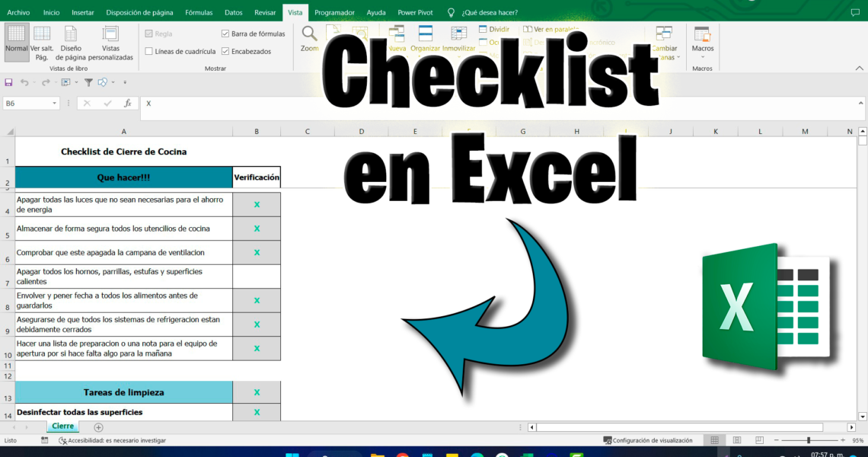The width and height of the screenshot is (868, 457).
Task: Zoom in with the plus button
Action: coord(843,440)
